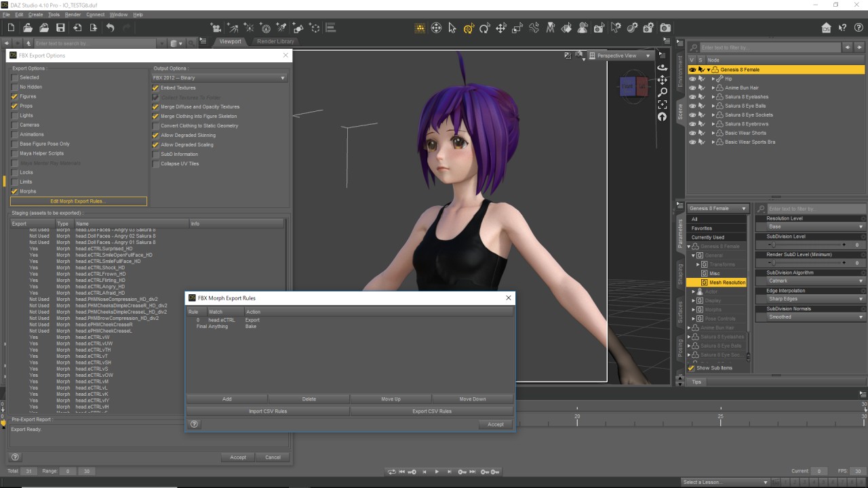Viewport: 868px width, 488px height.
Task: Click the viewport pan arrows icon
Action: pos(663,80)
